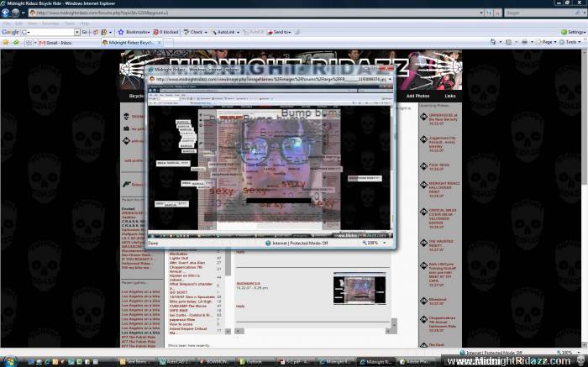This screenshot has height=367, width=588.
Task: Open the Page command menu
Action: point(546,42)
